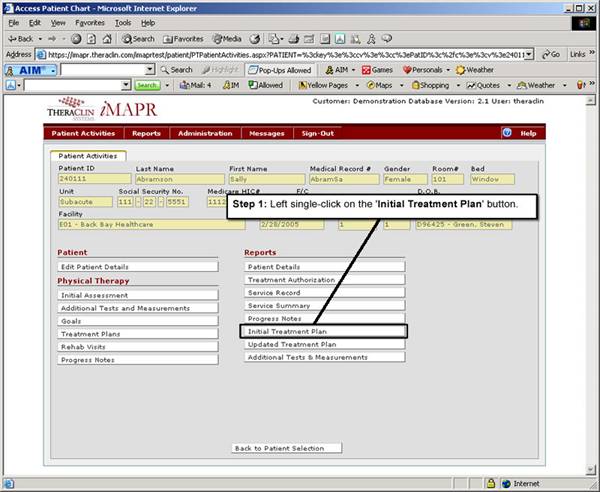Click in the Patient ID field
The height and width of the screenshot is (492, 600).
pos(95,179)
